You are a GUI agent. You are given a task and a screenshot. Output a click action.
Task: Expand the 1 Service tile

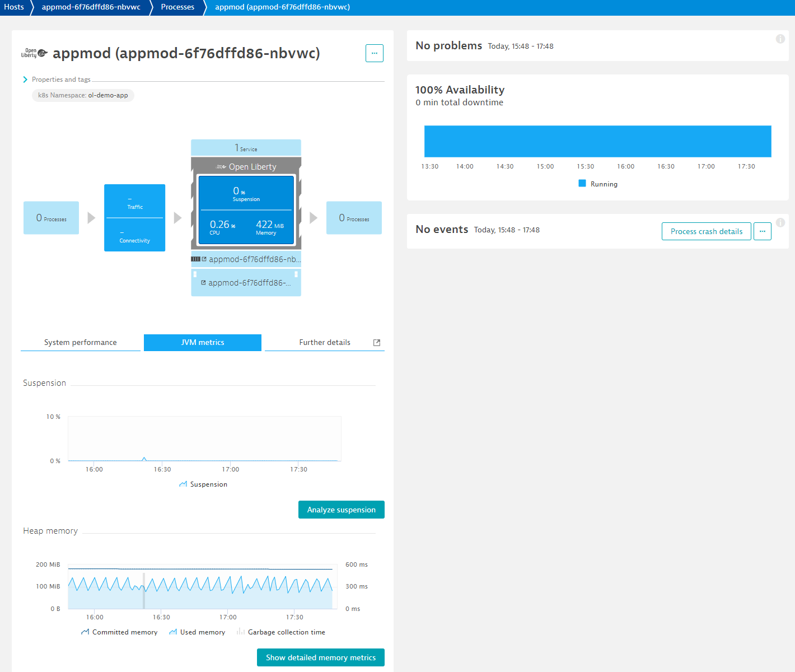click(246, 148)
